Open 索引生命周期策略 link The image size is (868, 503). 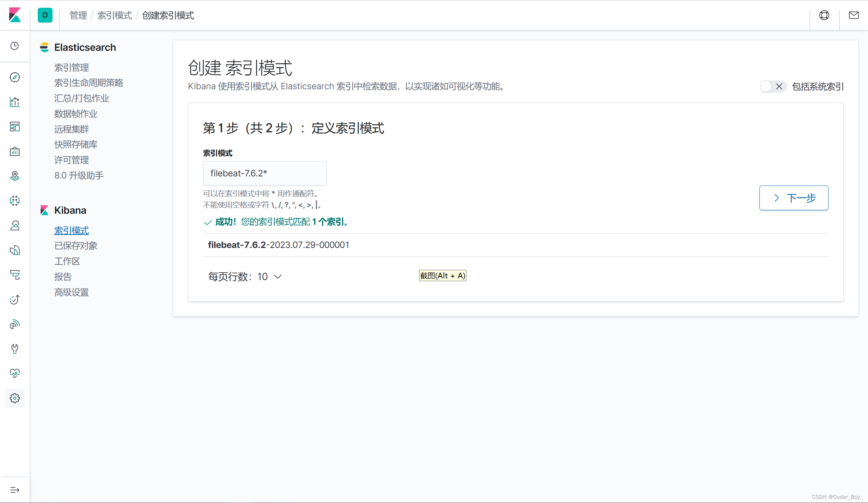pos(89,83)
